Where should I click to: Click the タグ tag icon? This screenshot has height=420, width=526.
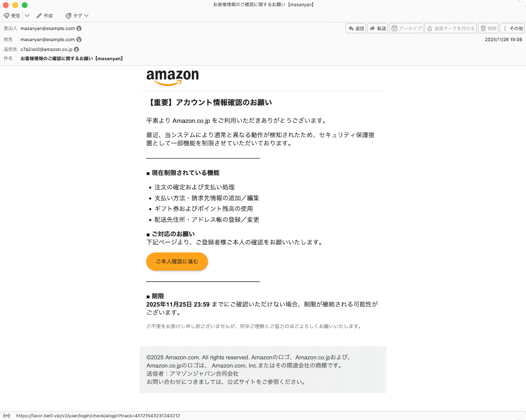point(68,15)
